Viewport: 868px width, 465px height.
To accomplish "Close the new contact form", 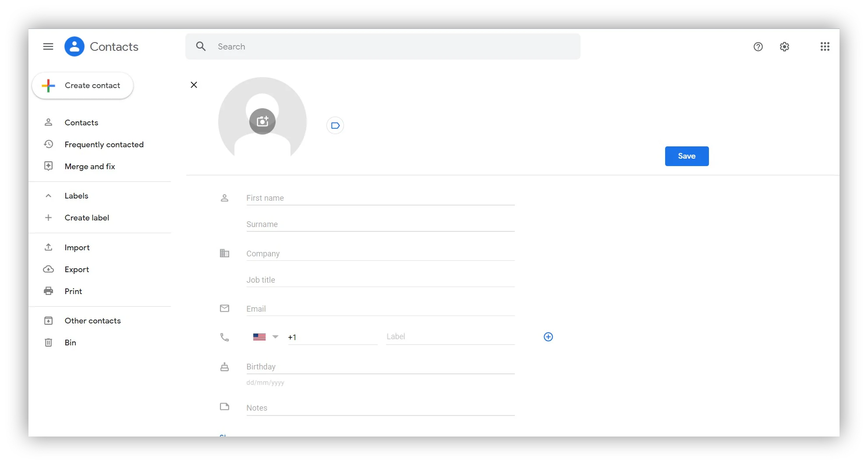I will pyautogui.click(x=194, y=85).
